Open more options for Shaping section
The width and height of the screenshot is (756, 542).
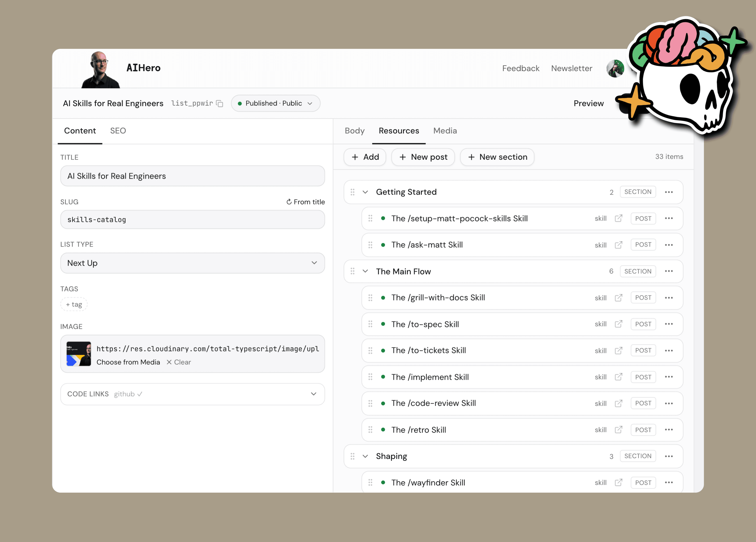pos(669,456)
